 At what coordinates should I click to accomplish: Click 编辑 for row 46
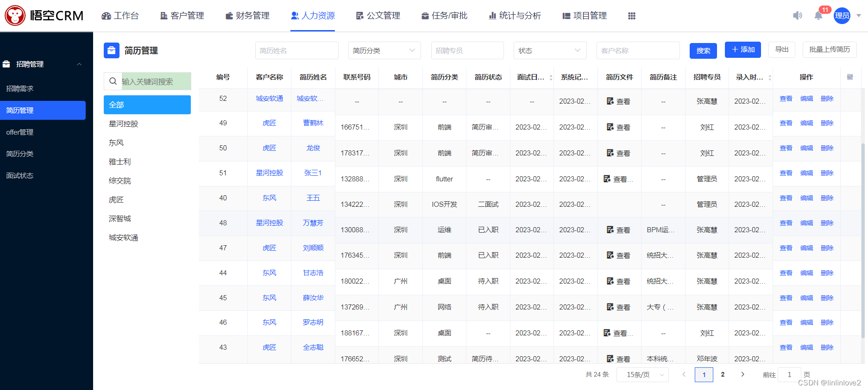pos(806,322)
